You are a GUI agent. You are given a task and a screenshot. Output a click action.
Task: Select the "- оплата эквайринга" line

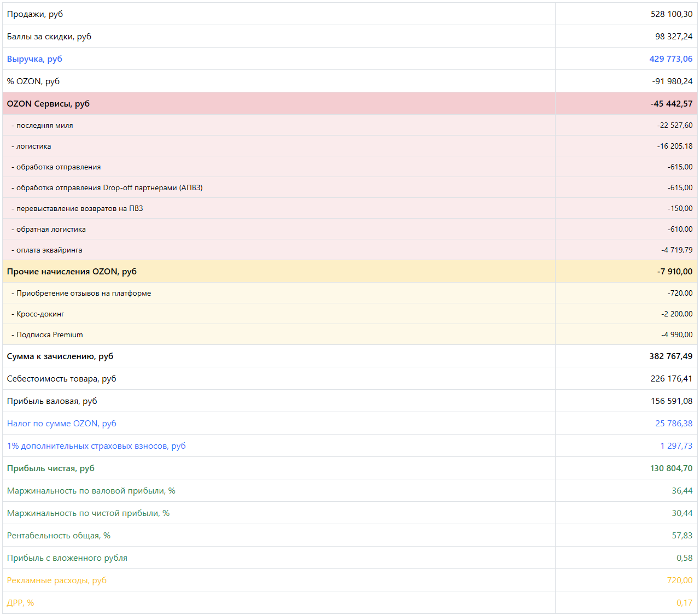[49, 250]
